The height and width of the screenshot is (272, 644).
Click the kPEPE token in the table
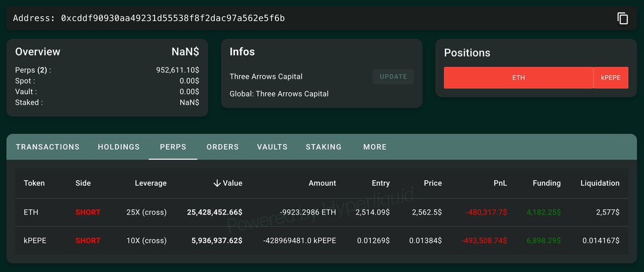pos(35,240)
